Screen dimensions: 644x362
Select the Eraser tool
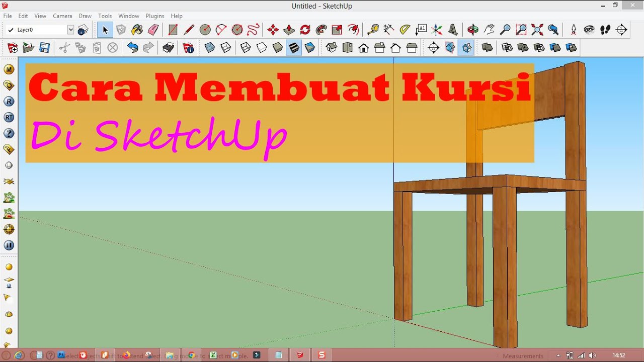tap(153, 30)
